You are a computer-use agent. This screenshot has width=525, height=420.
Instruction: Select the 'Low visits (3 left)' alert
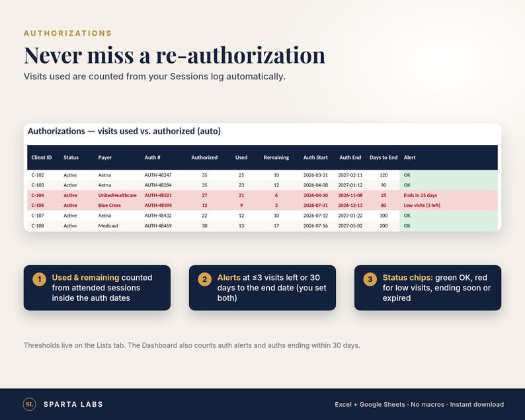[x=422, y=205]
